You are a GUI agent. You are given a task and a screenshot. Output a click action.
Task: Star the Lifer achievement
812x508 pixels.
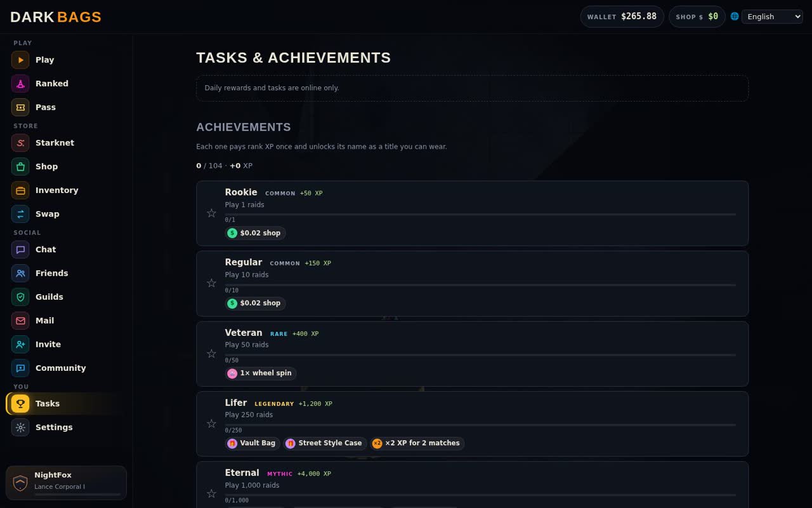tap(212, 424)
